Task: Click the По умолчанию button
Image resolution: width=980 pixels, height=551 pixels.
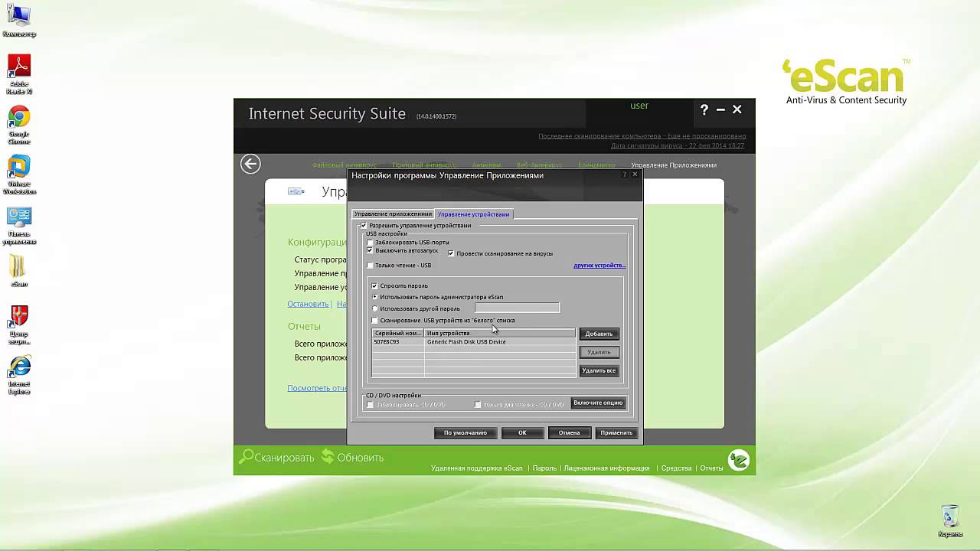Action: (465, 432)
